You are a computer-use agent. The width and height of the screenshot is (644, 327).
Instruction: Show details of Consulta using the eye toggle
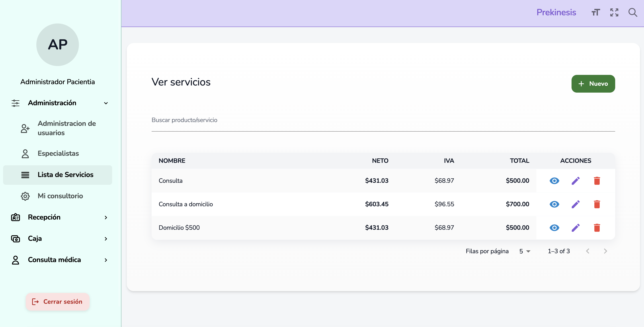click(554, 181)
